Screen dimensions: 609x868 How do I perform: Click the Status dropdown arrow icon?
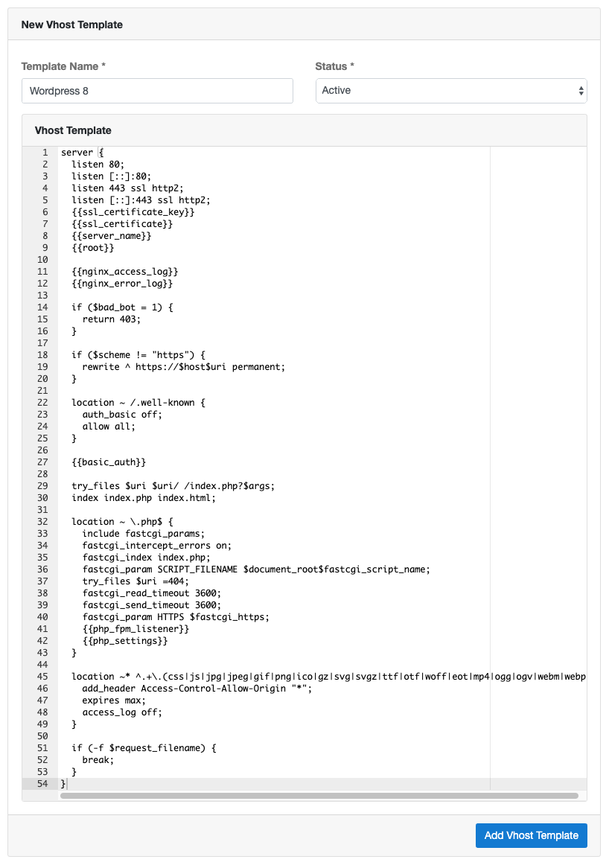[581, 91]
